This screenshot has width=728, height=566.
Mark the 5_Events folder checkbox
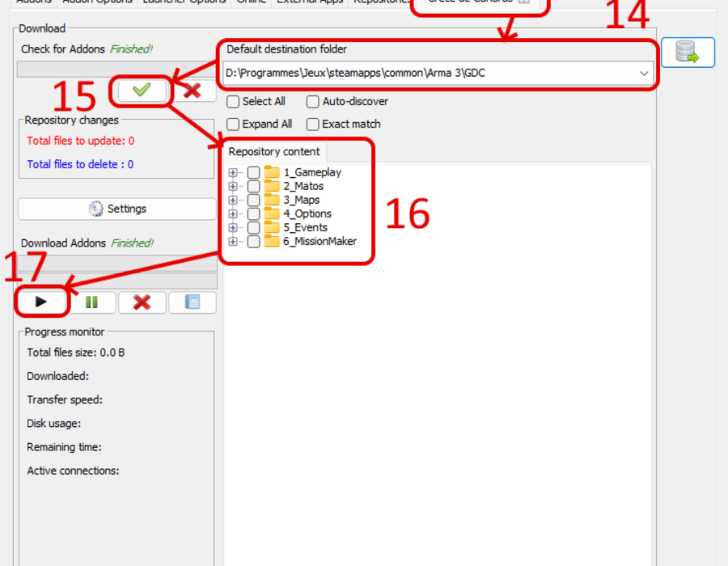253,228
